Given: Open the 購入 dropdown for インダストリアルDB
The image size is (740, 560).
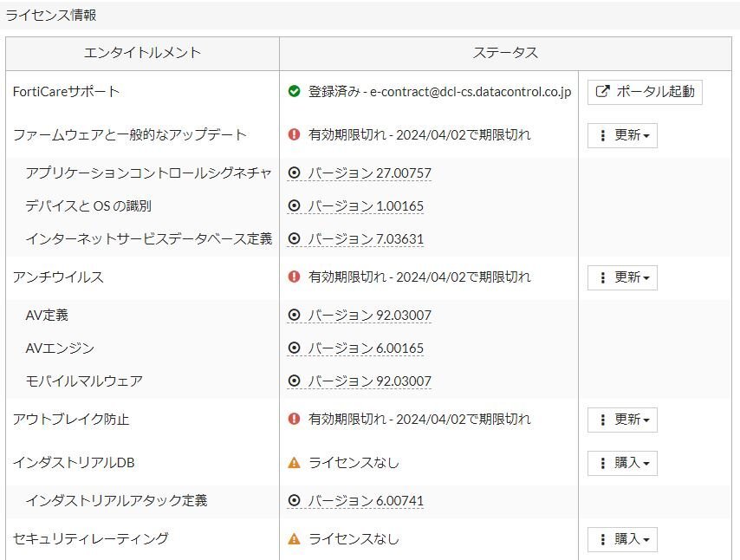Looking at the screenshot, I should 622,463.
